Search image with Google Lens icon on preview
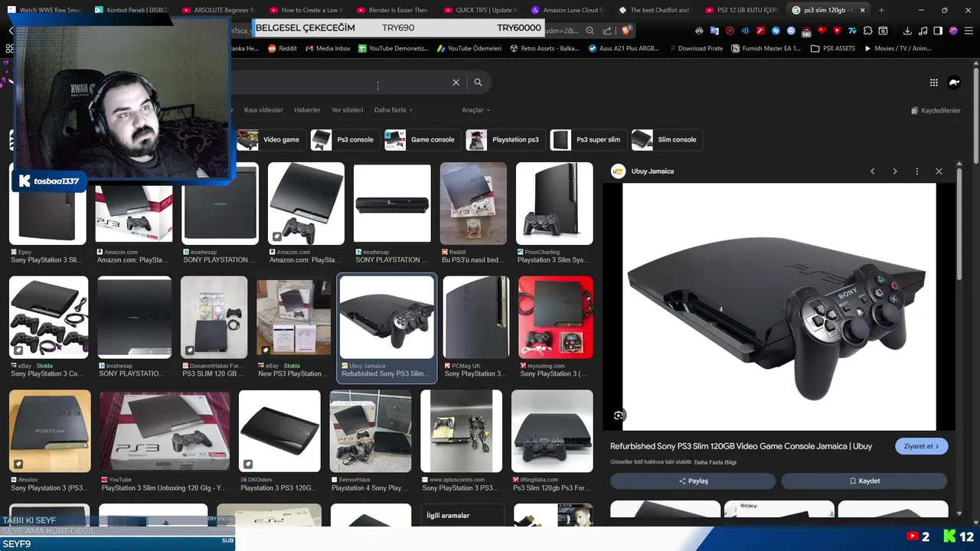This screenshot has height=551, width=980. point(619,416)
